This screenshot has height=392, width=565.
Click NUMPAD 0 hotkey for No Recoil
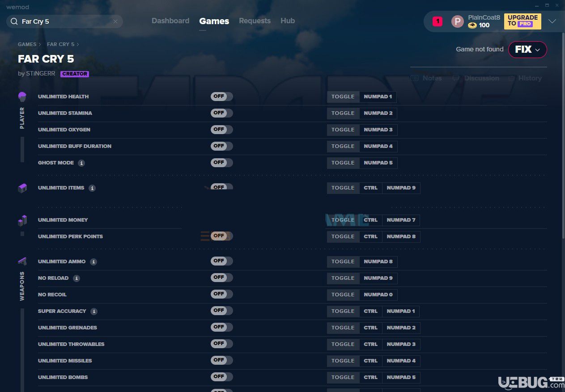(378, 295)
